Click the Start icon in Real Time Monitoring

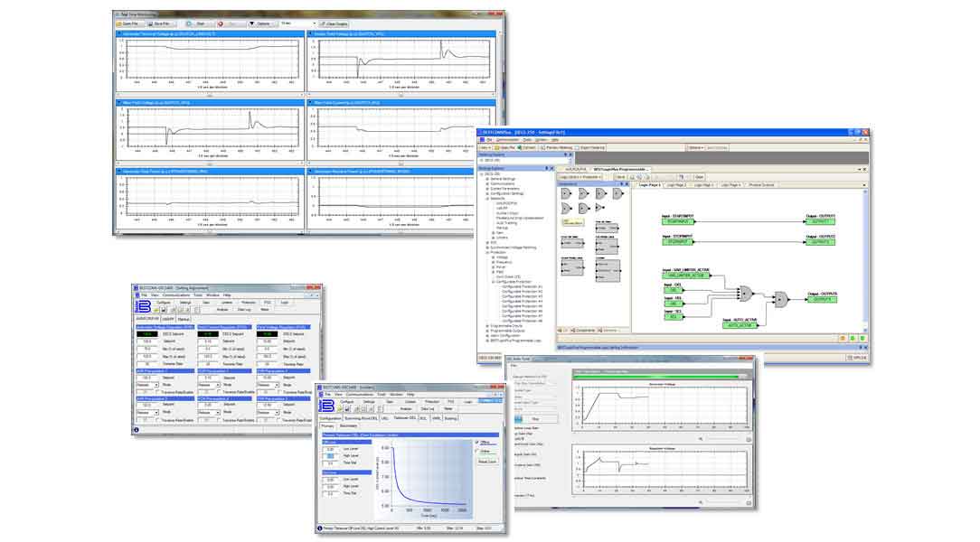pos(189,23)
